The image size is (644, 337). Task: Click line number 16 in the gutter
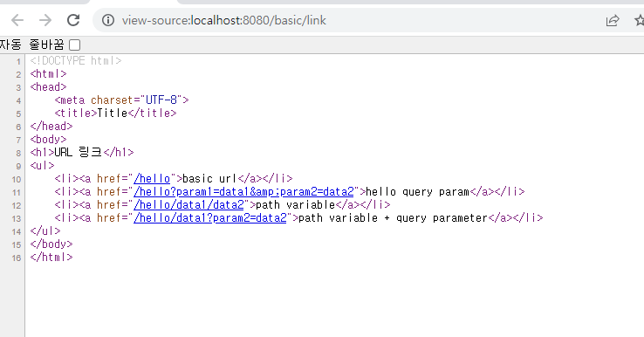pyautogui.click(x=17, y=258)
